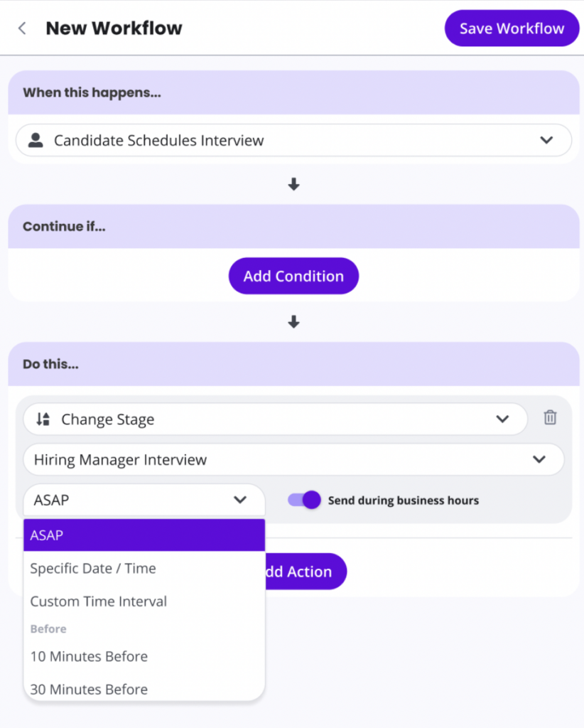Expand the Hiring Manager Interview stage dropdown
Screen dimensions: 584x728
[x=293, y=460]
